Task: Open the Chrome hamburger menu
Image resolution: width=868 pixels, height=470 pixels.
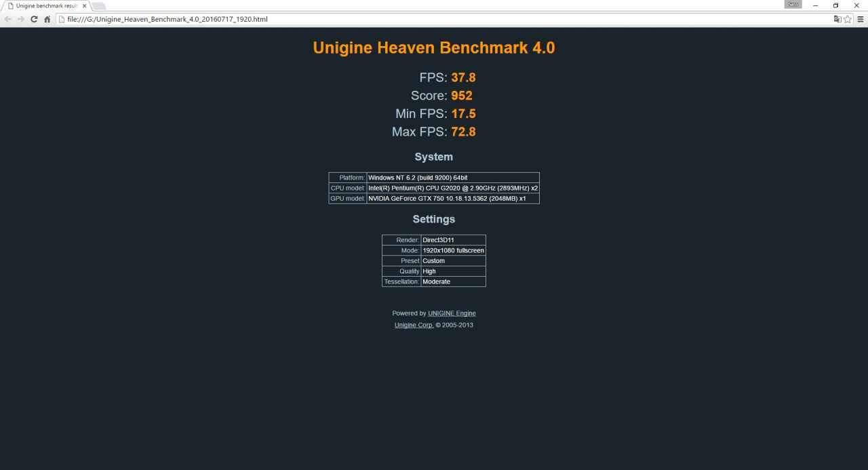Action: tap(860, 19)
